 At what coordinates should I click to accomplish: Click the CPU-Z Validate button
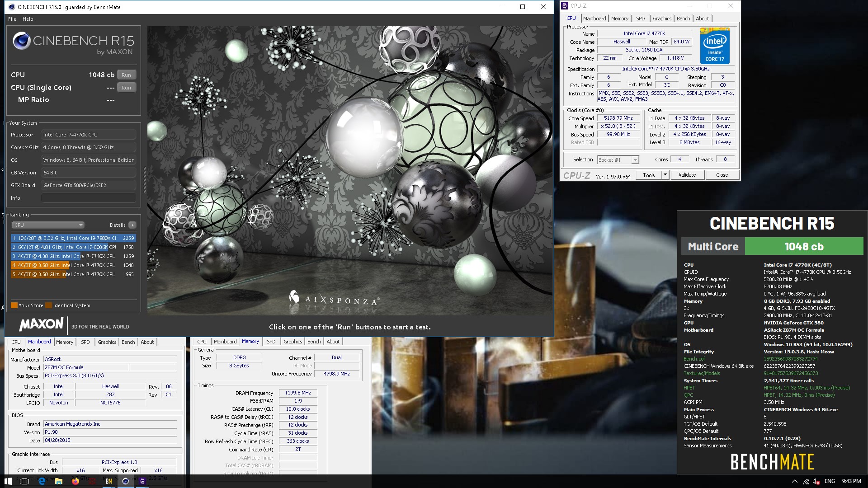point(687,175)
